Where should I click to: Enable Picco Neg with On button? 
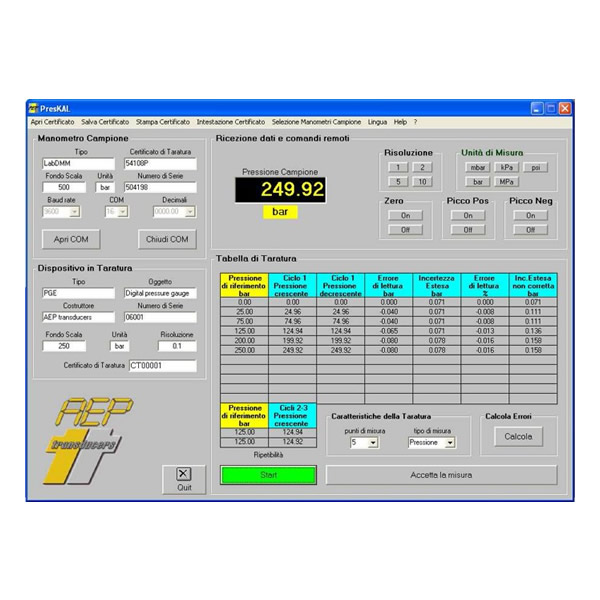click(x=530, y=215)
